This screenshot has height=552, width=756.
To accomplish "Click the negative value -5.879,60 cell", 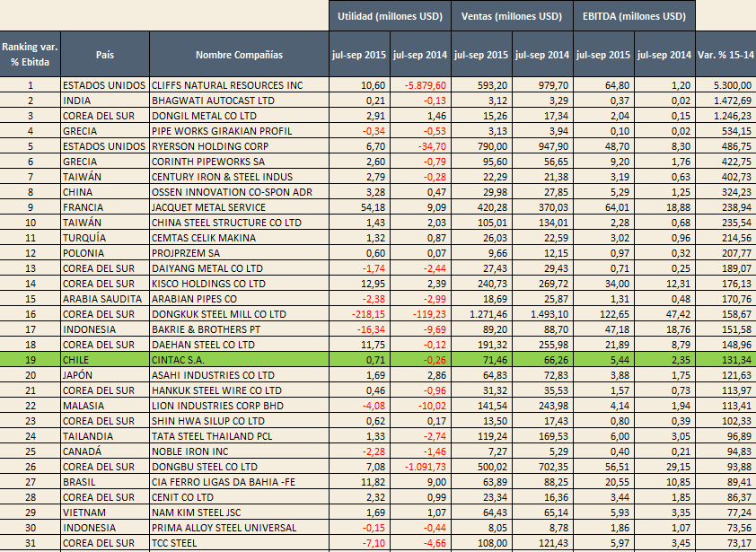I will pyautogui.click(x=420, y=85).
